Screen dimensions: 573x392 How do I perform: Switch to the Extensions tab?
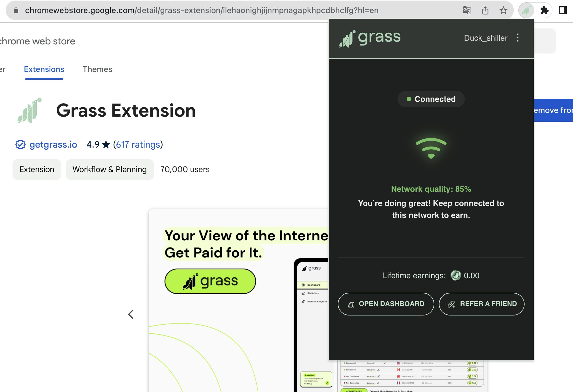click(44, 69)
